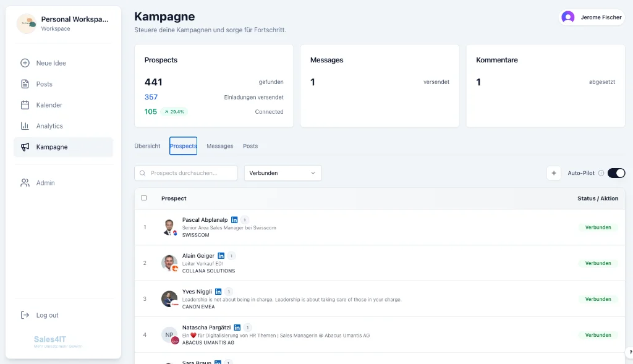633x364 pixels.
Task: Click the Log out icon
Action: coord(25,315)
